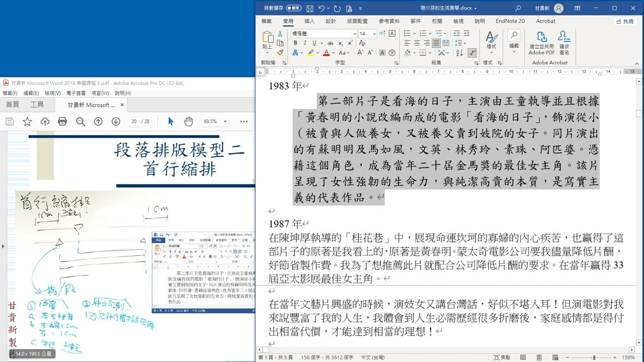Open the bullet list dropdown arrow

[x=414, y=34]
